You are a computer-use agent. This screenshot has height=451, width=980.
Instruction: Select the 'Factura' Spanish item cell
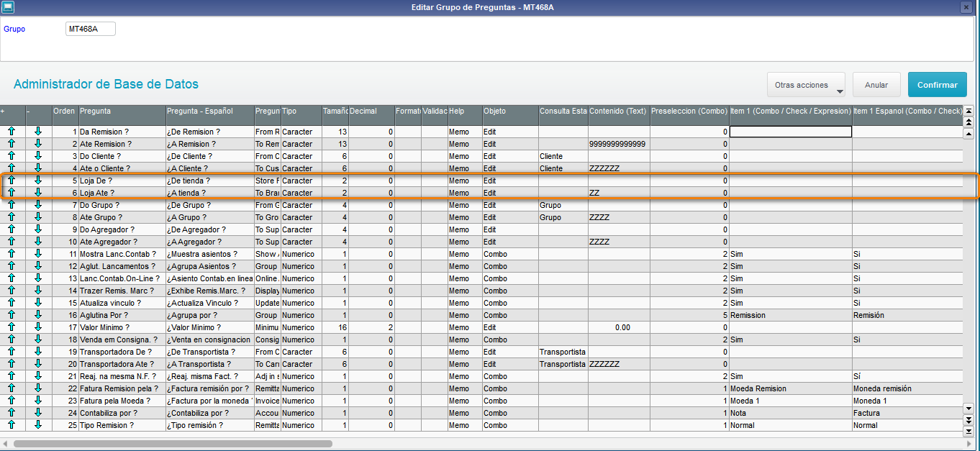[x=907, y=413]
